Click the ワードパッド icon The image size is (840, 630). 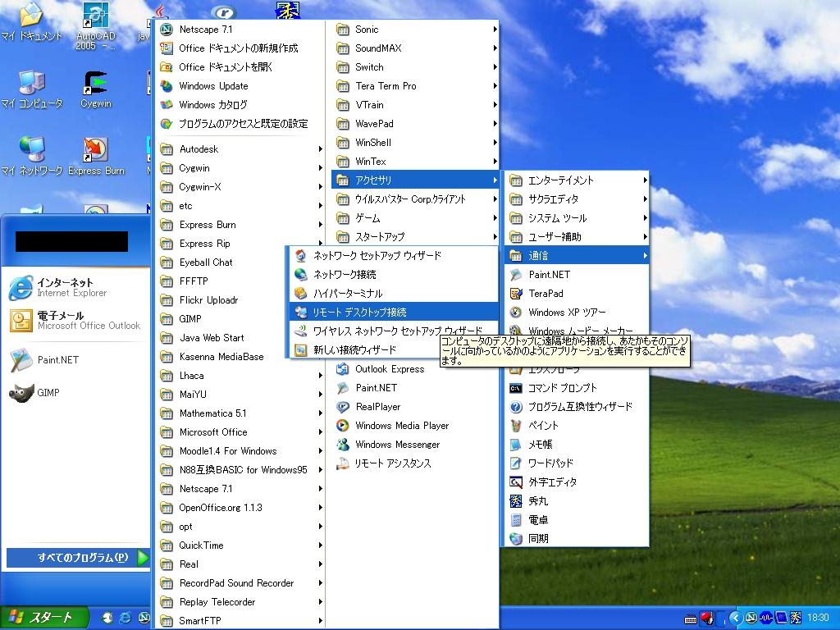(x=515, y=463)
